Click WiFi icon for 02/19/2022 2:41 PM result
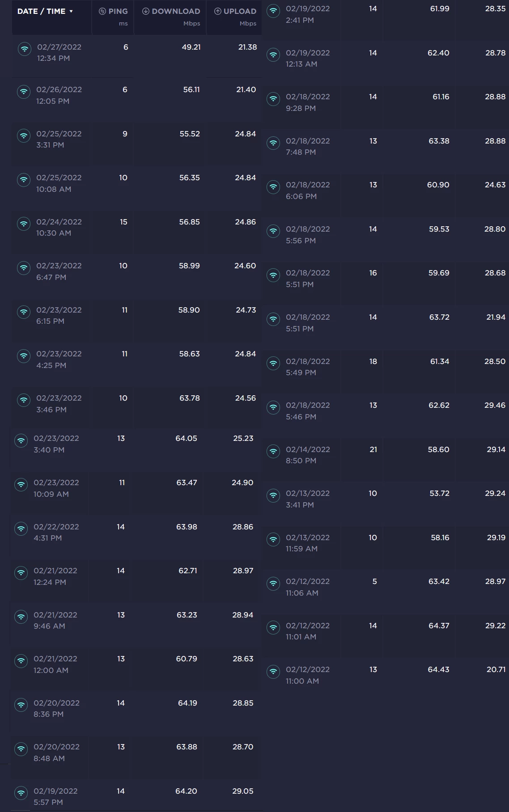This screenshot has height=812, width=509. point(273,11)
